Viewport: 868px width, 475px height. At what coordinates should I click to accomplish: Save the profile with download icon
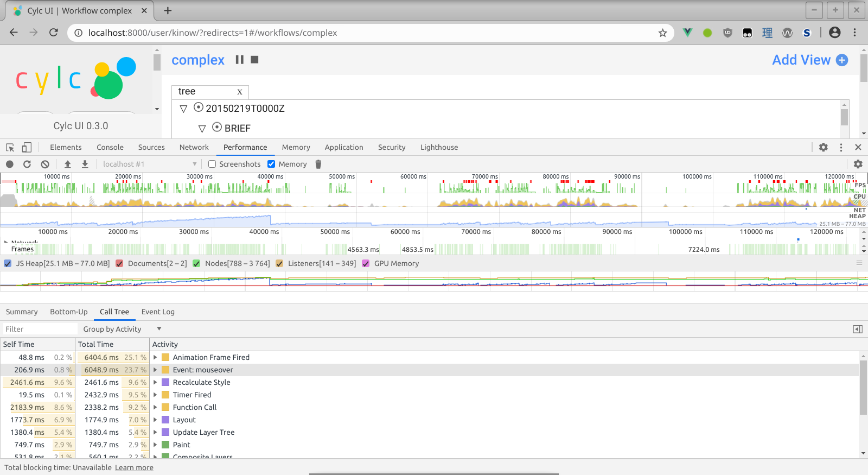point(85,164)
